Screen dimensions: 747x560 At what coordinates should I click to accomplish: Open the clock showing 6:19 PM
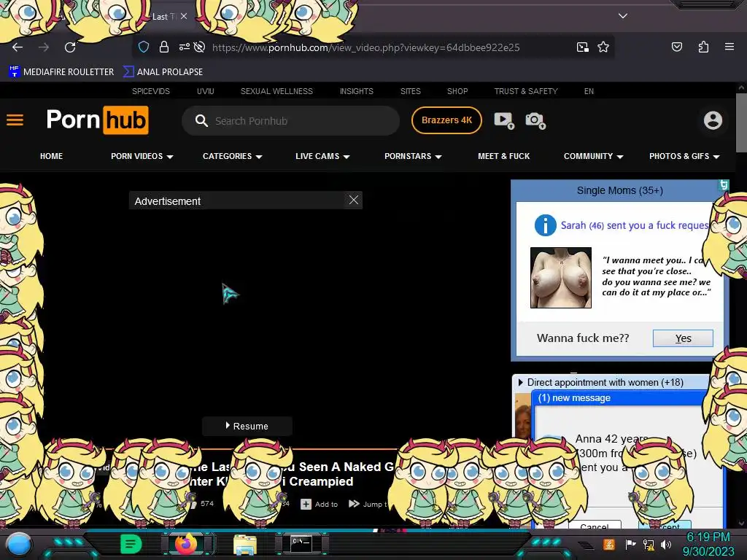coord(708,544)
